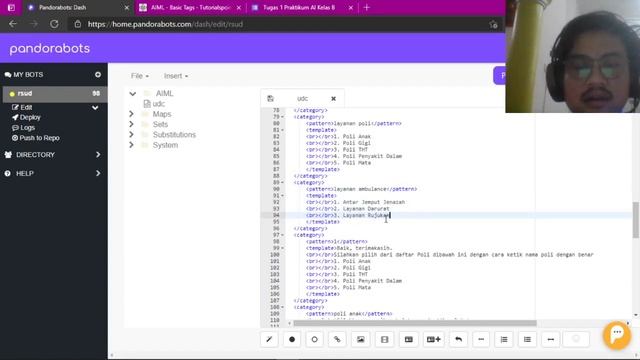This screenshot has height=360, width=640.
Task: Click MY BOTS header
Action: point(24,75)
